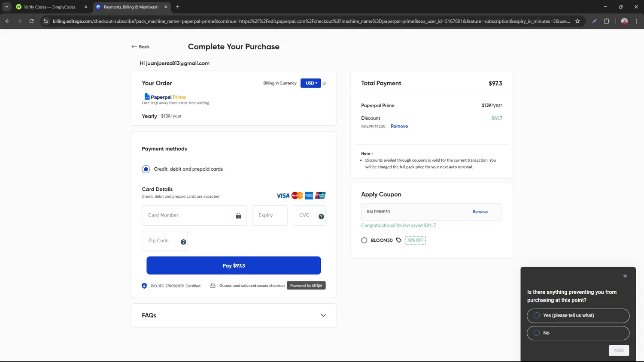Click the Mastercard logo

pyautogui.click(x=297, y=196)
